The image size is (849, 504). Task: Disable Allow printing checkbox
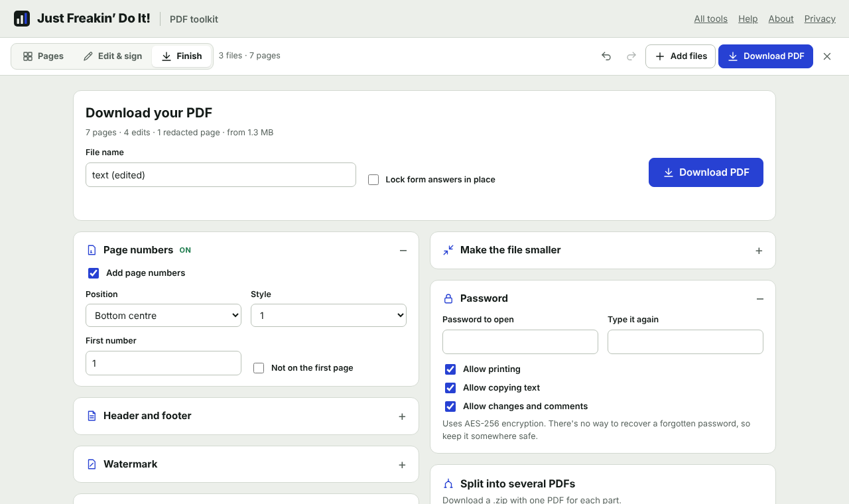pos(450,369)
